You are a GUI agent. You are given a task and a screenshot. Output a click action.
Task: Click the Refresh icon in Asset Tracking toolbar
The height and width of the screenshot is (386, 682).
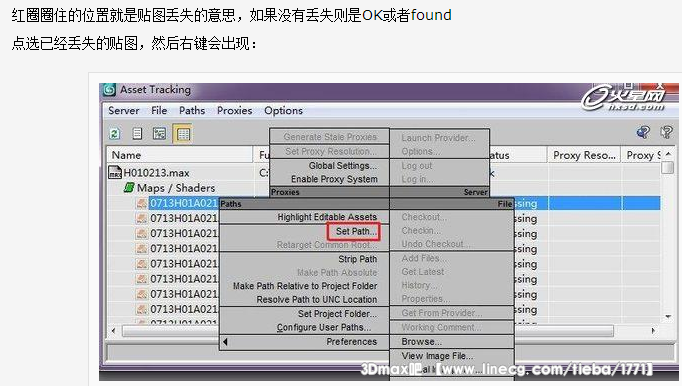115,134
